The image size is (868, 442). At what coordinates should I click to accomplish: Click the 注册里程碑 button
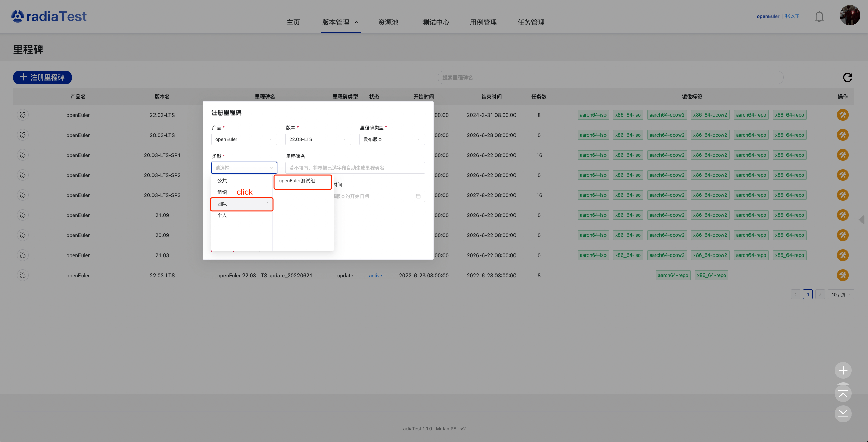click(42, 77)
